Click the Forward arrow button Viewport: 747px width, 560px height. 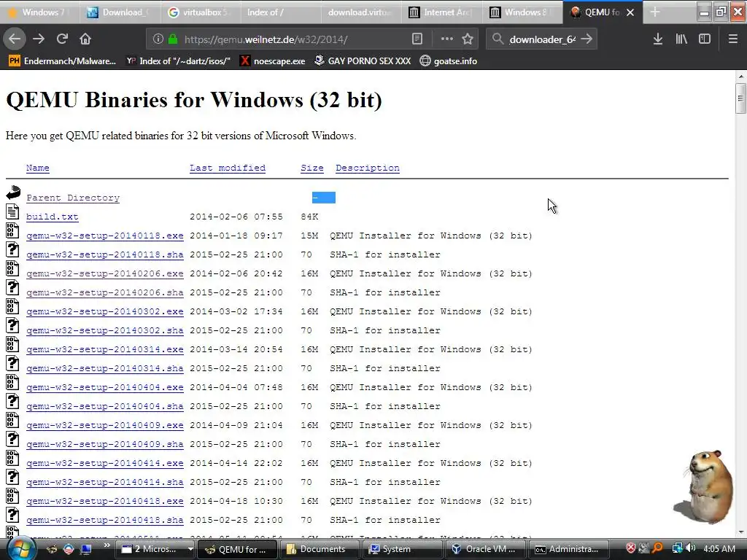click(39, 39)
